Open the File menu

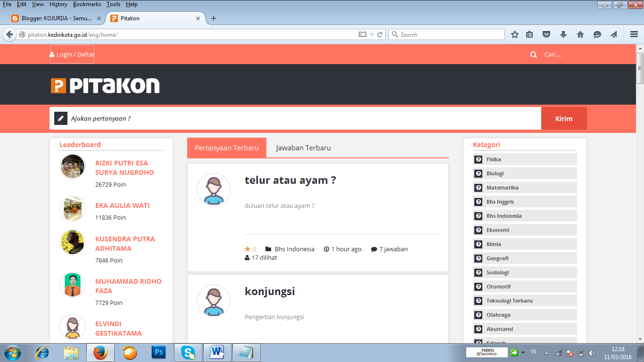click(7, 4)
